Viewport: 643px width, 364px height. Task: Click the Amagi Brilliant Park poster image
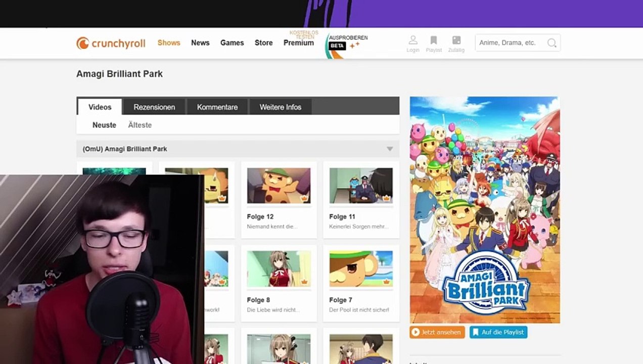485,210
